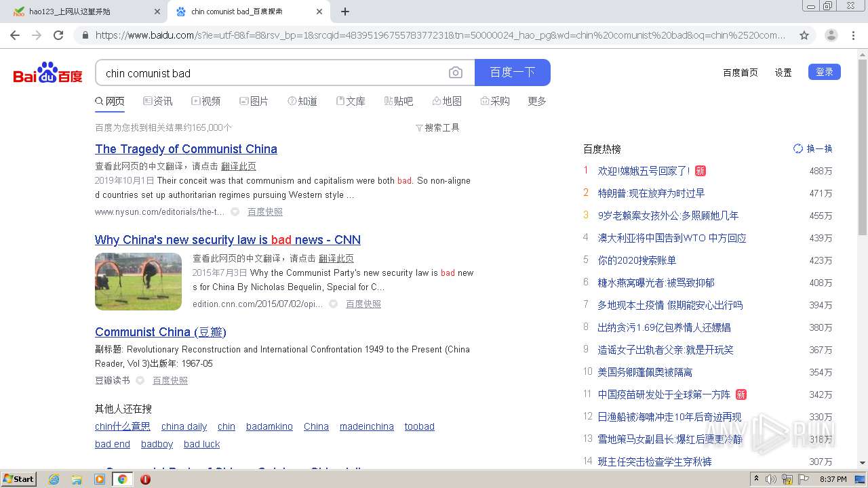View site security lock info
This screenshot has width=868, height=488.
[x=85, y=35]
